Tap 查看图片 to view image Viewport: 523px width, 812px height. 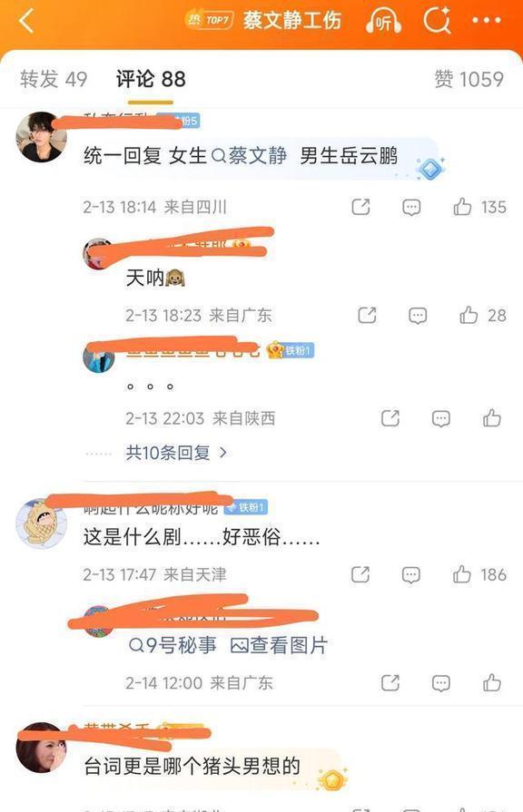point(279,645)
